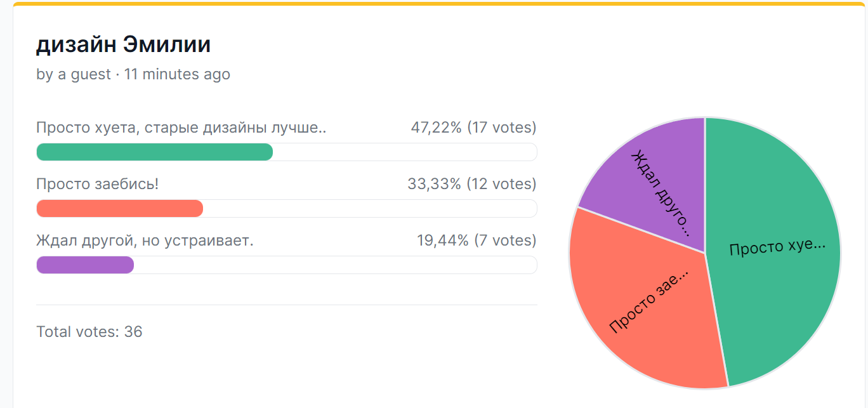Image resolution: width=868 pixels, height=408 pixels.
Task: Click the purple filled result bar
Action: 85,265
